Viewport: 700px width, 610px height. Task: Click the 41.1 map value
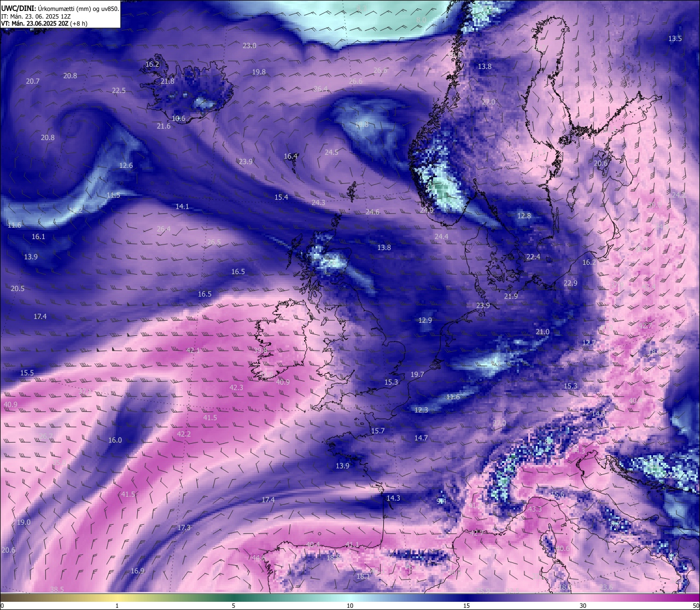click(x=352, y=544)
